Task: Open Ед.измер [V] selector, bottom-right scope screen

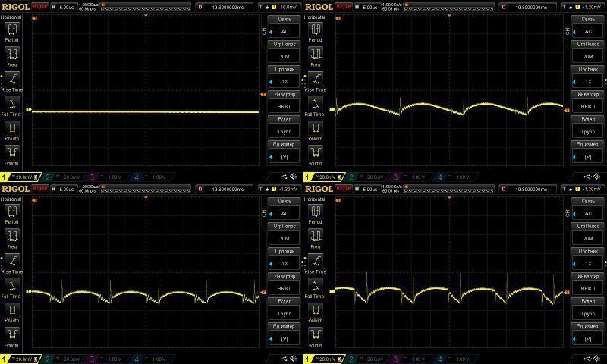Action: tap(588, 334)
